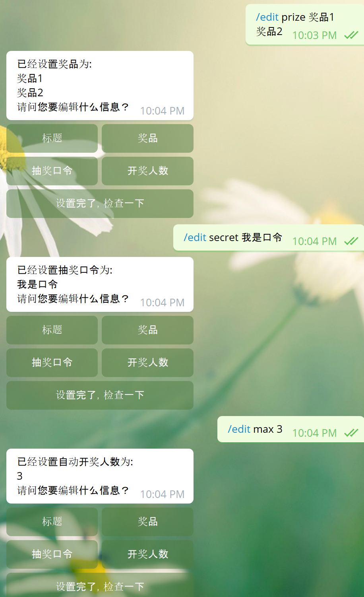Viewport: 364px width, 597px height.
Task: Click 标题 button under 抽奖口令 confirmation
Action: [x=52, y=330]
